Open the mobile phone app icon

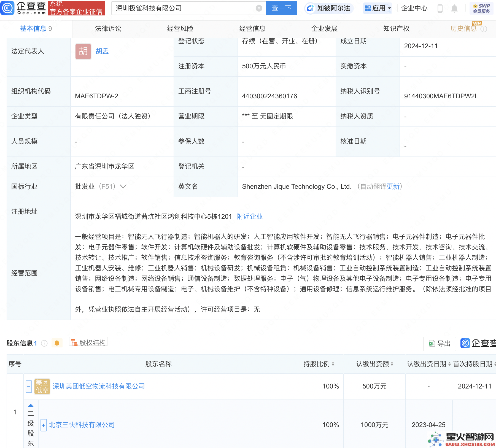[x=440, y=9]
